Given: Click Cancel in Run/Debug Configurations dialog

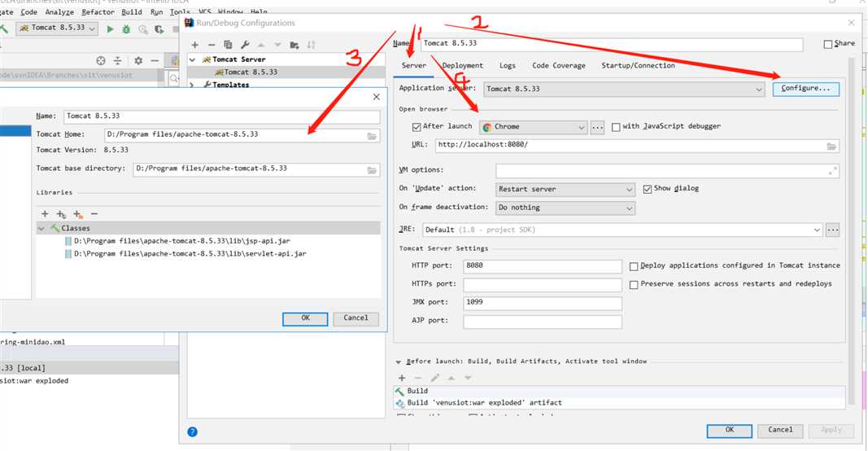Looking at the screenshot, I should 780,431.
